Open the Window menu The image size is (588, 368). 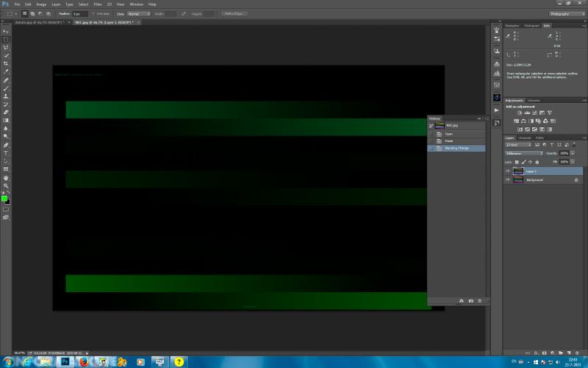pos(136,4)
